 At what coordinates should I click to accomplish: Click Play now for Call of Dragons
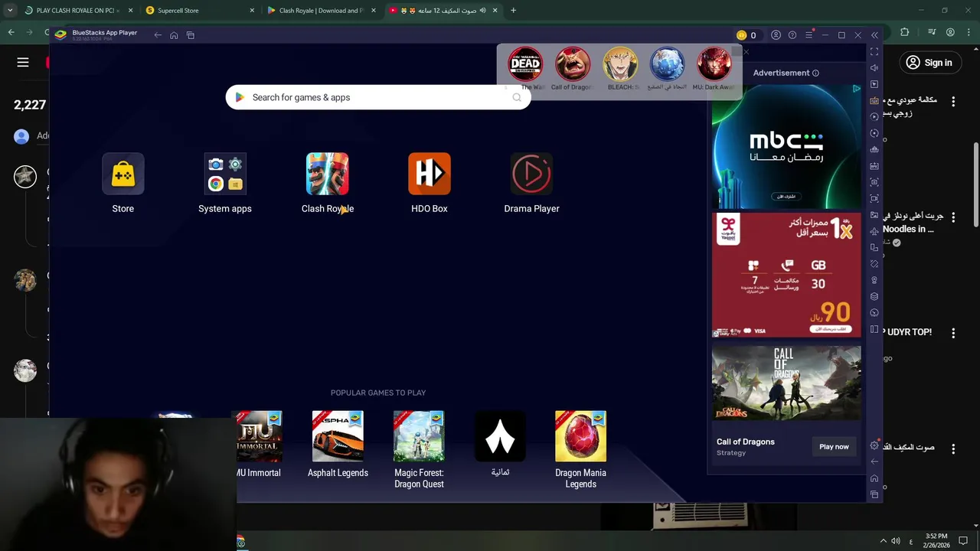pos(834,447)
